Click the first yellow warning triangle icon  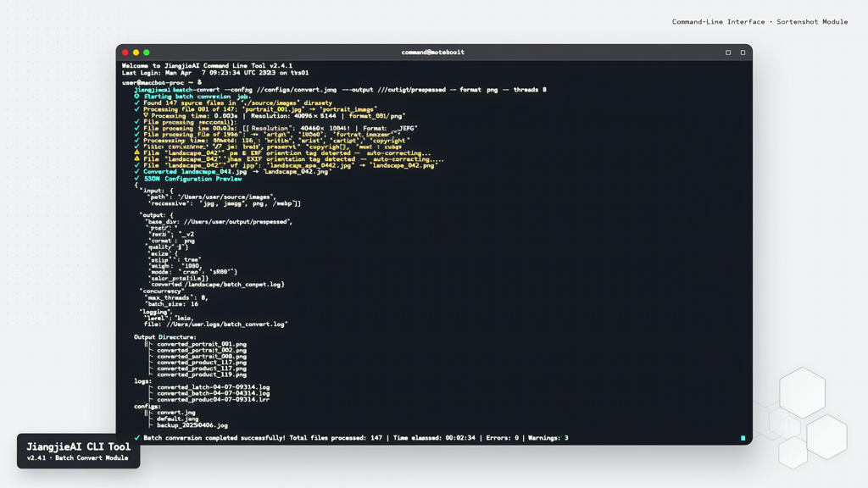(x=136, y=152)
